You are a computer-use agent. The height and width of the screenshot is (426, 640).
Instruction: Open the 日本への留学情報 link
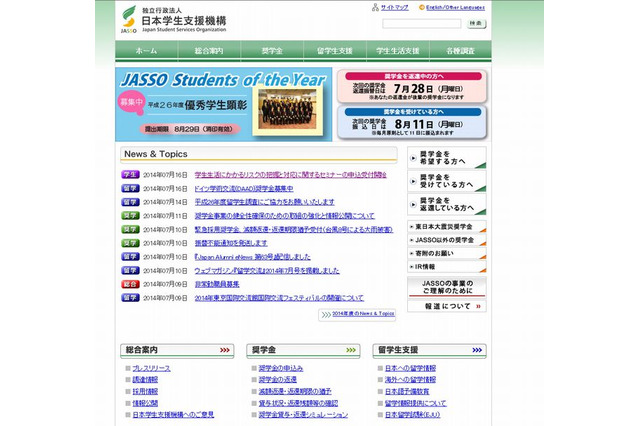point(410,368)
